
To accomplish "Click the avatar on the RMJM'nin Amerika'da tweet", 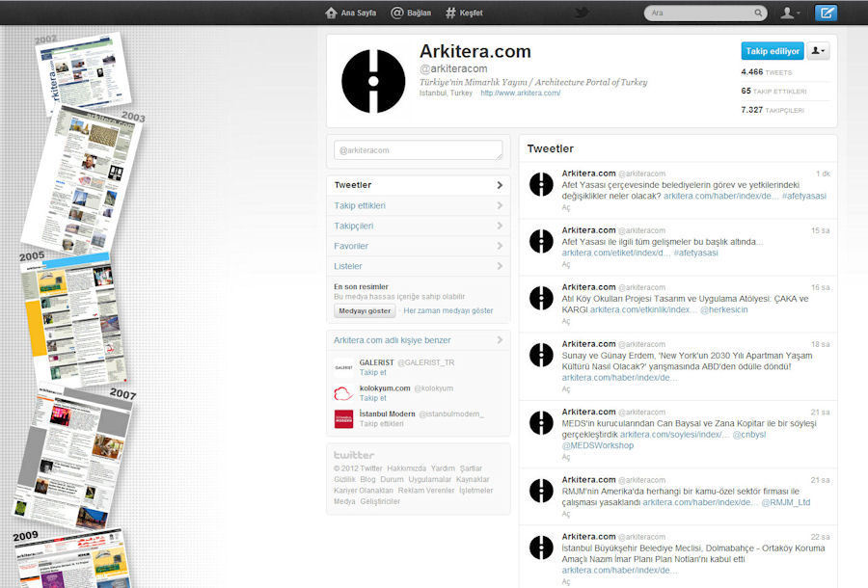I will pos(541,492).
